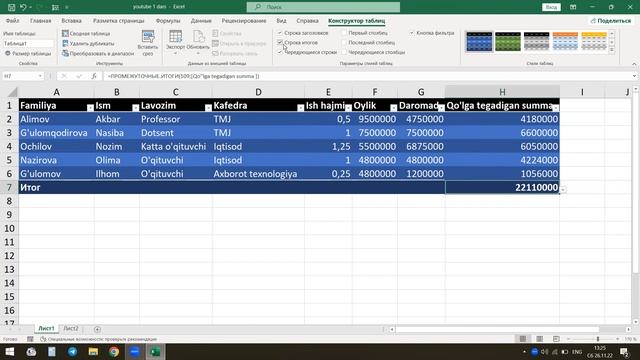Click the Undo arrow icon
Screen dimensions: 640x360
point(23,7)
